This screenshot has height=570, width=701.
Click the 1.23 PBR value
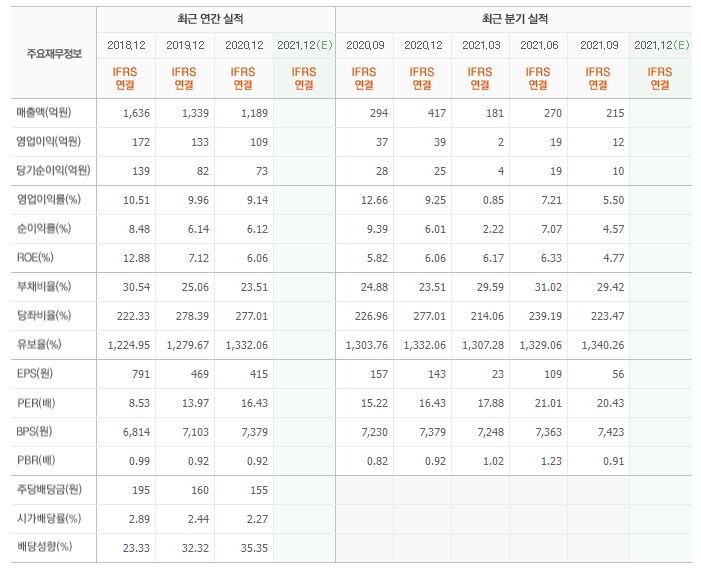pyautogui.click(x=551, y=461)
